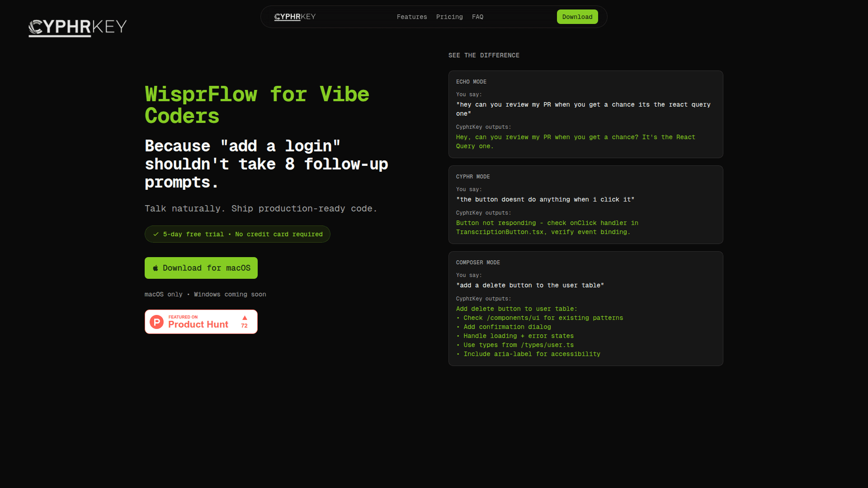Click the checkmark icon in free trial badge
868x488 pixels.
[156, 234]
